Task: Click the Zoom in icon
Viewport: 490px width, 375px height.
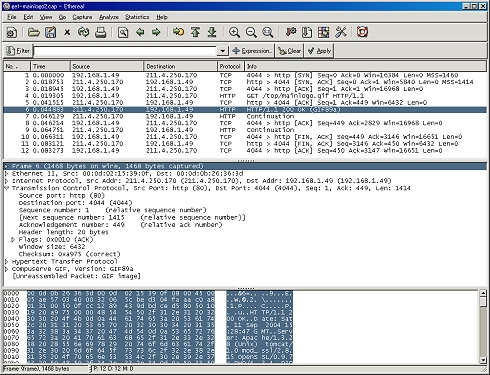Action: pyautogui.click(x=234, y=32)
